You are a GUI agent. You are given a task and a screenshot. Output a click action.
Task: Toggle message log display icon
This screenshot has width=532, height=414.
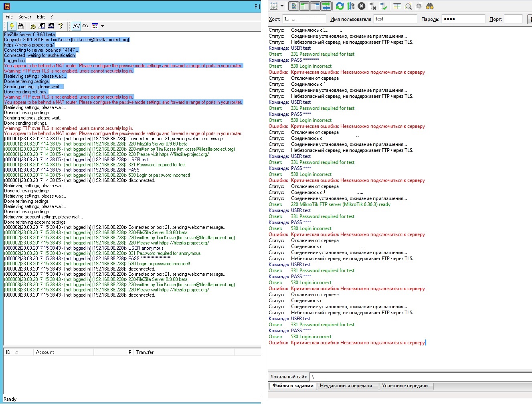293,6
